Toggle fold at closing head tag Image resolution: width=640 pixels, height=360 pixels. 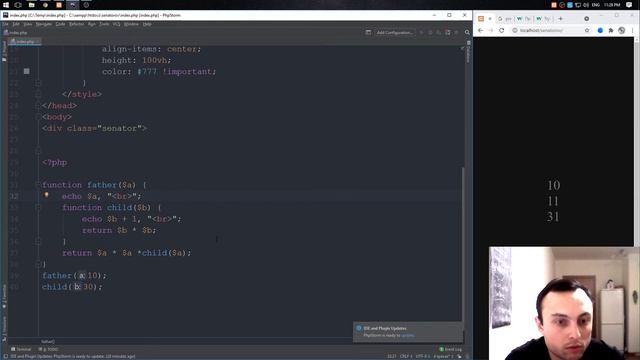pyautogui.click(x=38, y=105)
